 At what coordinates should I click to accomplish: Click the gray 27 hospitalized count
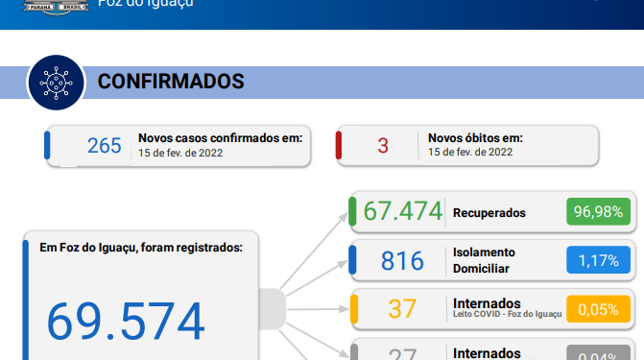[x=402, y=354]
